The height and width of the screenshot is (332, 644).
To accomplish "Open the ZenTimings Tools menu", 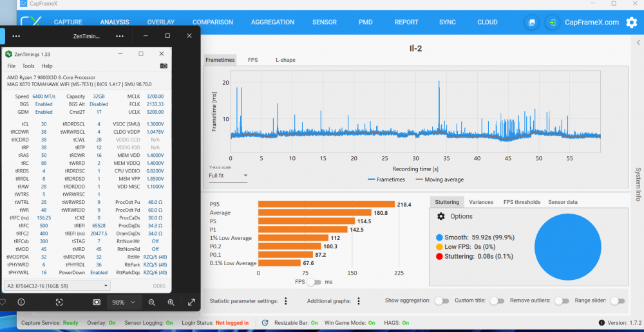I will 28,66.
